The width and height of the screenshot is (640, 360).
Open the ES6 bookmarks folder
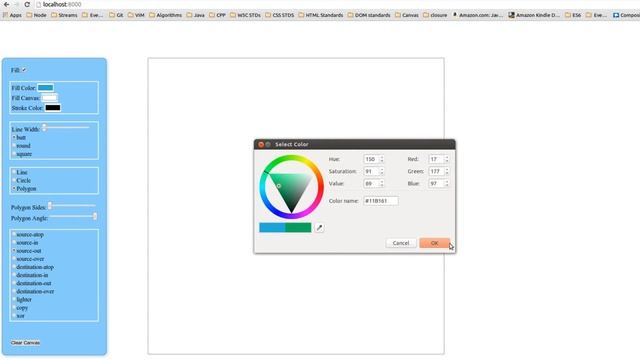573,15
